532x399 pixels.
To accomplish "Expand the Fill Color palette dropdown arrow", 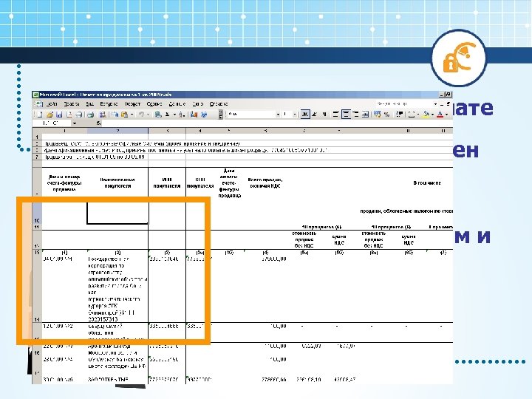I will [432, 115].
